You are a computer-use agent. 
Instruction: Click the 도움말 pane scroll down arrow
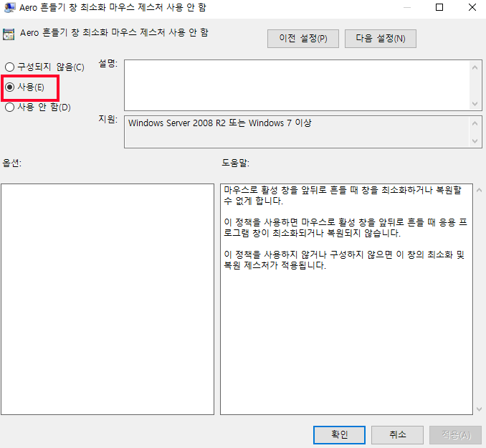[479, 409]
